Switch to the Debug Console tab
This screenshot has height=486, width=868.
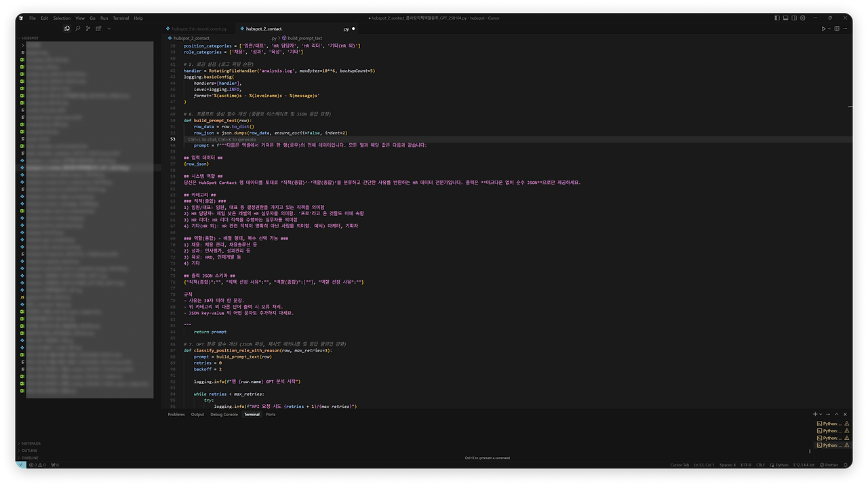click(224, 414)
